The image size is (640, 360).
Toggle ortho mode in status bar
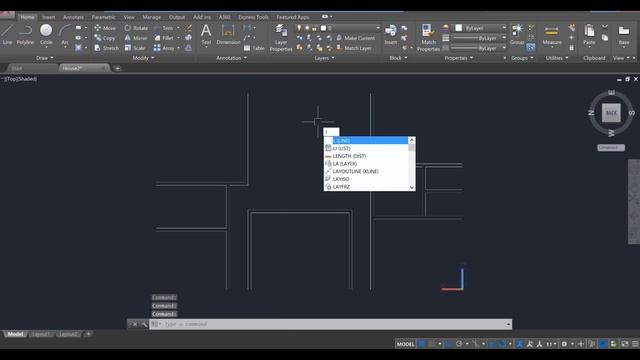tap(449, 344)
